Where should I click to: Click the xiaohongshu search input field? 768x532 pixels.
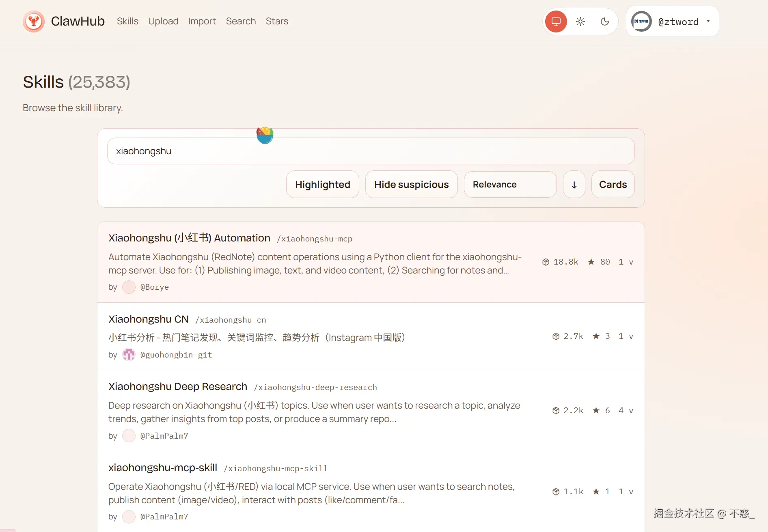[x=371, y=151]
